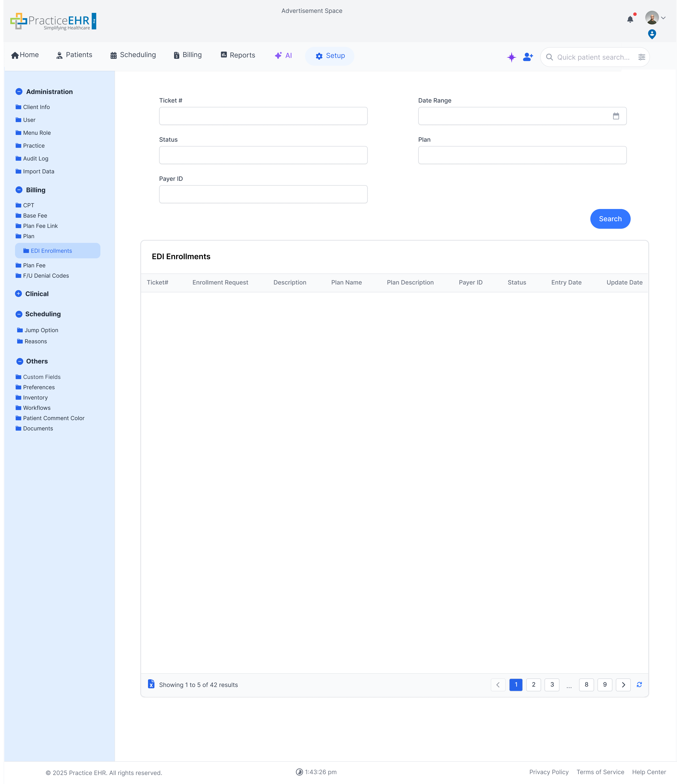This screenshot has height=784, width=677.
Task: Click the Search button
Action: (610, 219)
